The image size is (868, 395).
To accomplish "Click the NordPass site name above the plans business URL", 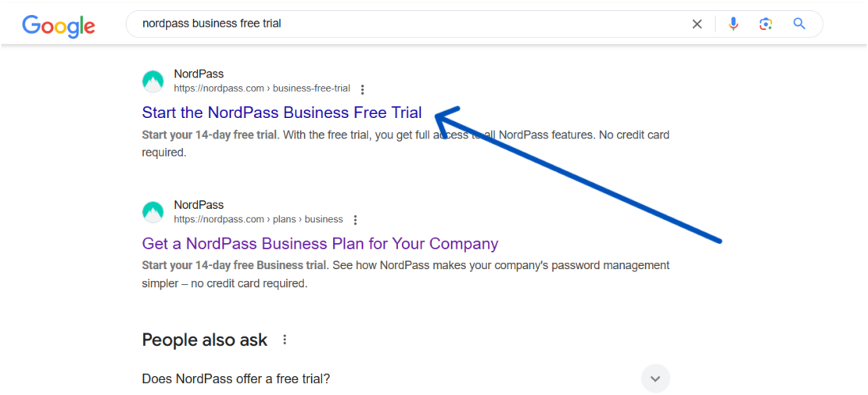I will coord(199,205).
